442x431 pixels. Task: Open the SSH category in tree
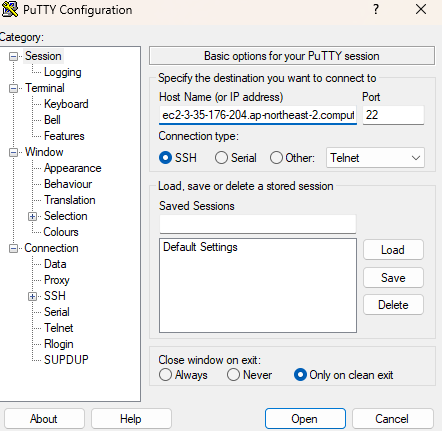(55, 296)
